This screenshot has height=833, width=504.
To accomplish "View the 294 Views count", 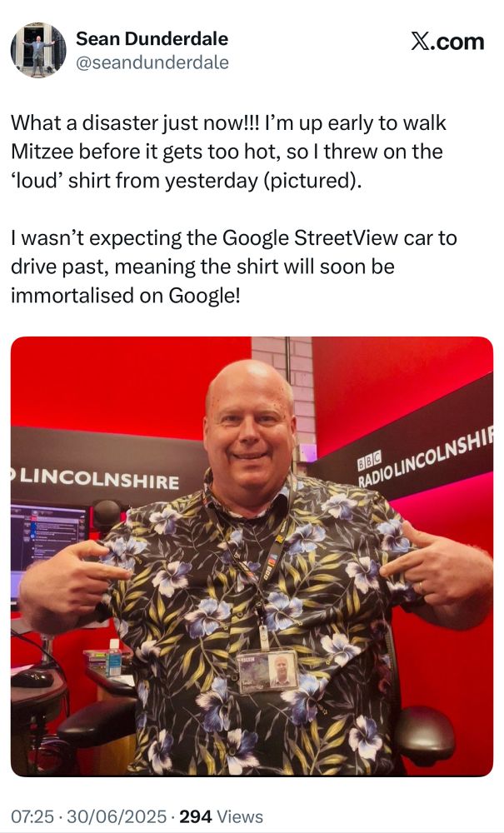I will (221, 816).
